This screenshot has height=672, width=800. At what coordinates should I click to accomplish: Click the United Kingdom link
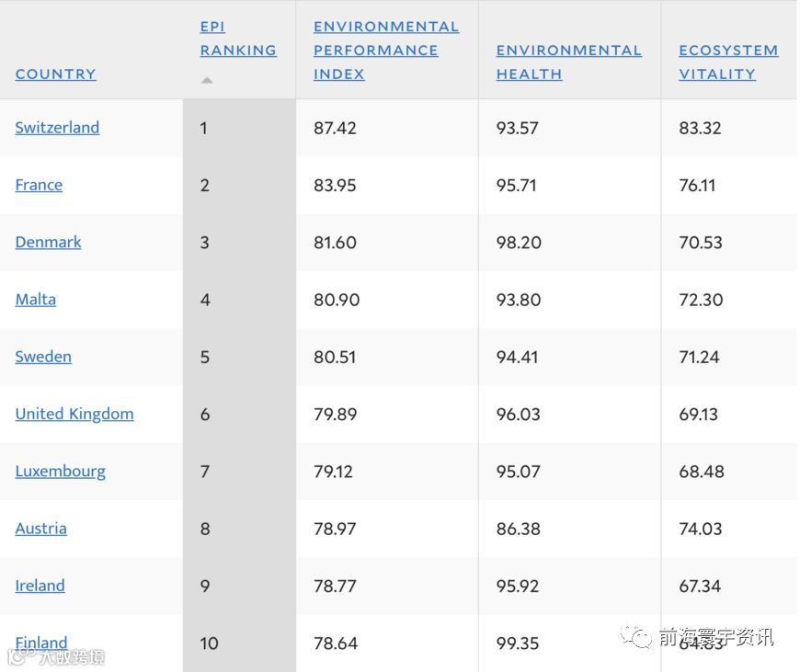pyautogui.click(x=74, y=414)
